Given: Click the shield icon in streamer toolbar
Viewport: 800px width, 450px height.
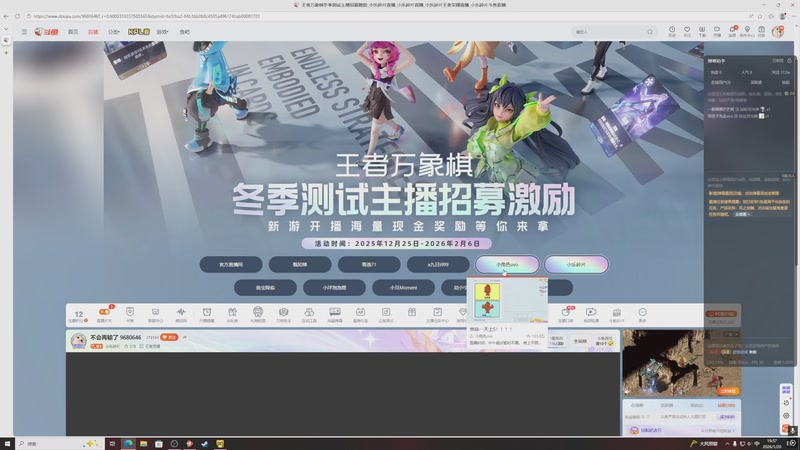Looking at the screenshot, I should pyautogui.click(x=130, y=312).
